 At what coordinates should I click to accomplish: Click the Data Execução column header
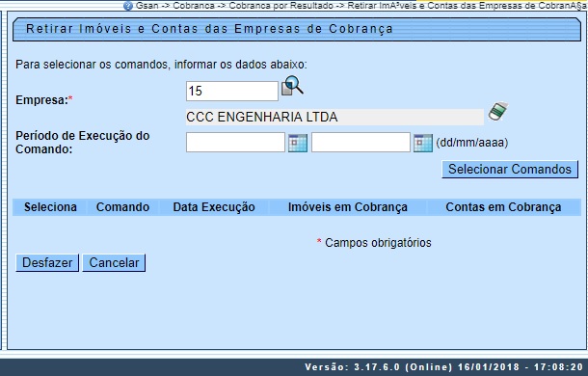214,207
